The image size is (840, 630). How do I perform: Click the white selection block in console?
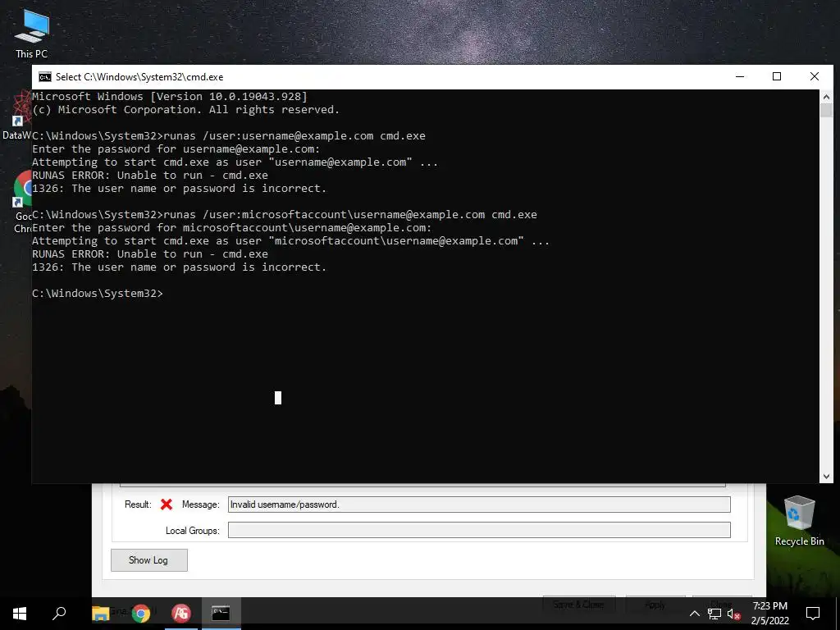pyautogui.click(x=278, y=398)
